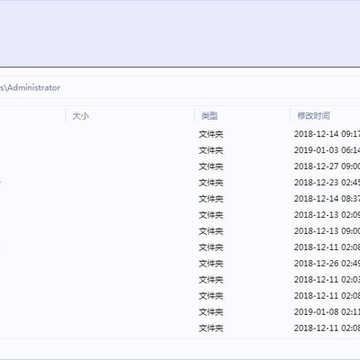
Task: Select the date 2018-12-11 02:03 entry
Action: [x=327, y=279]
